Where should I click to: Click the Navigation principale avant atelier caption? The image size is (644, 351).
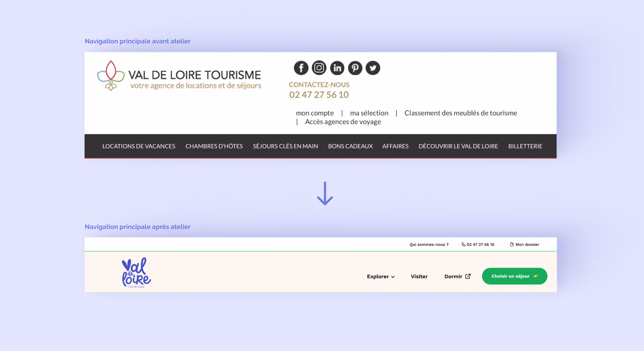[x=138, y=41]
